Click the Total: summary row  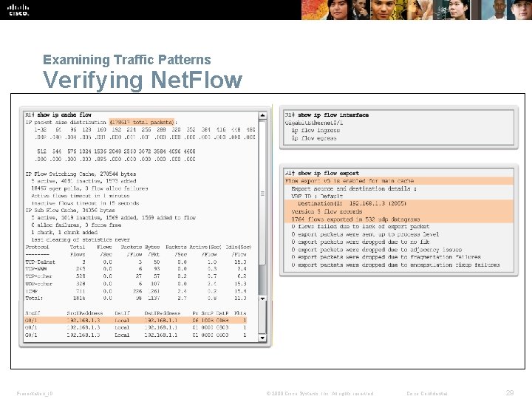(136, 299)
